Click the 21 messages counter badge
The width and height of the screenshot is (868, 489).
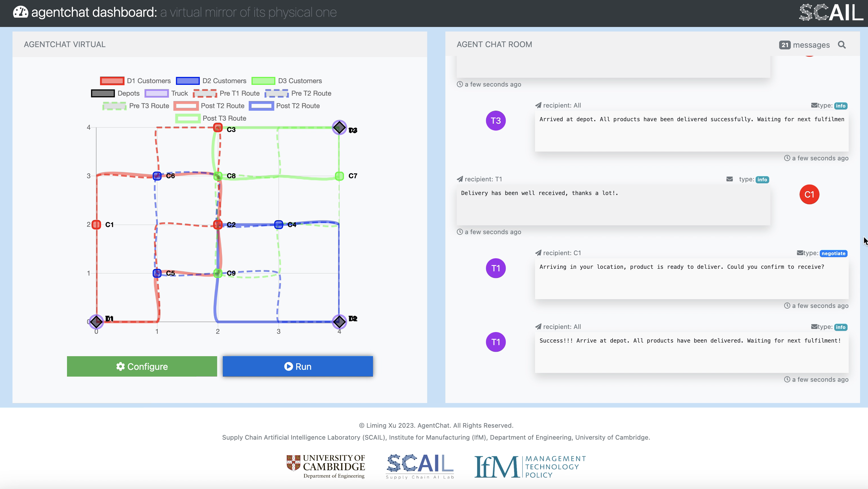[785, 45]
